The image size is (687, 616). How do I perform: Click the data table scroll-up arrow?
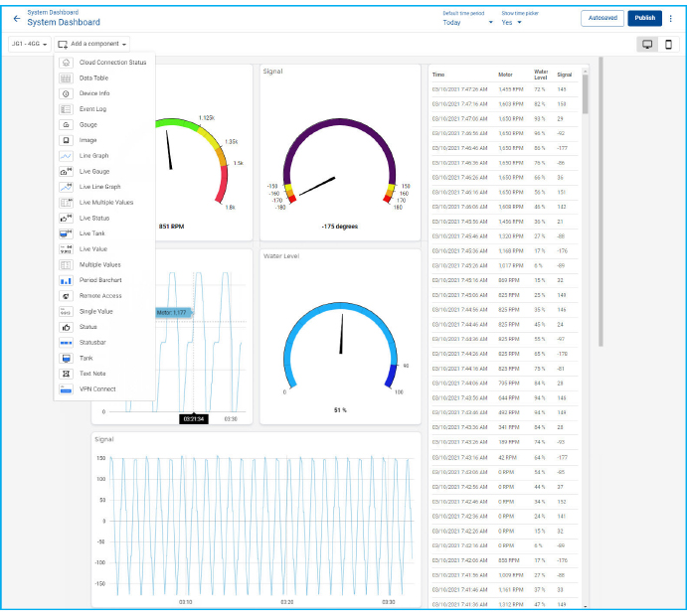coord(585,71)
